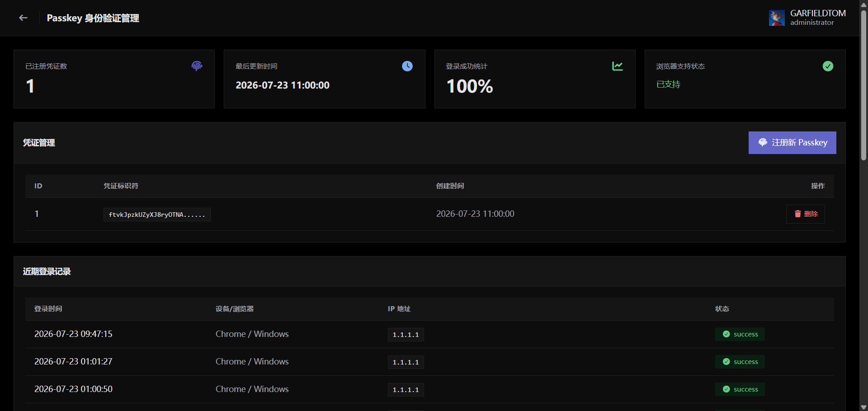Click the 100% login success value
Image resolution: width=868 pixels, height=411 pixels.
point(470,86)
